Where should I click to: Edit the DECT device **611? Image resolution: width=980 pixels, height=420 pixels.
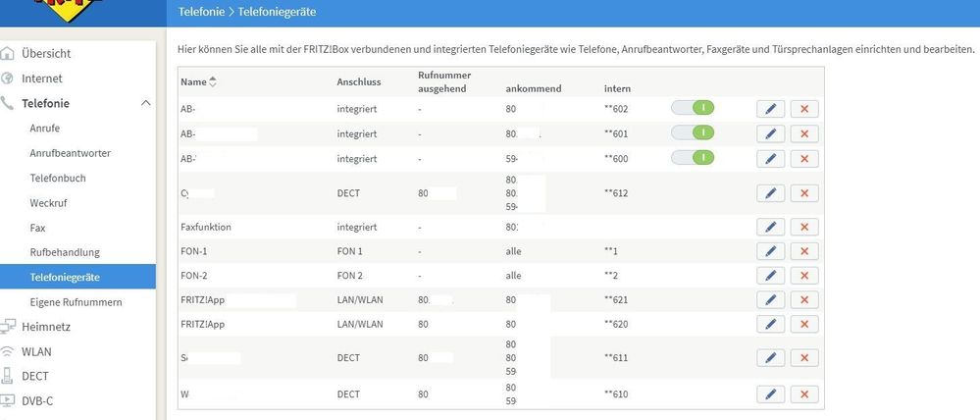[x=770, y=357]
